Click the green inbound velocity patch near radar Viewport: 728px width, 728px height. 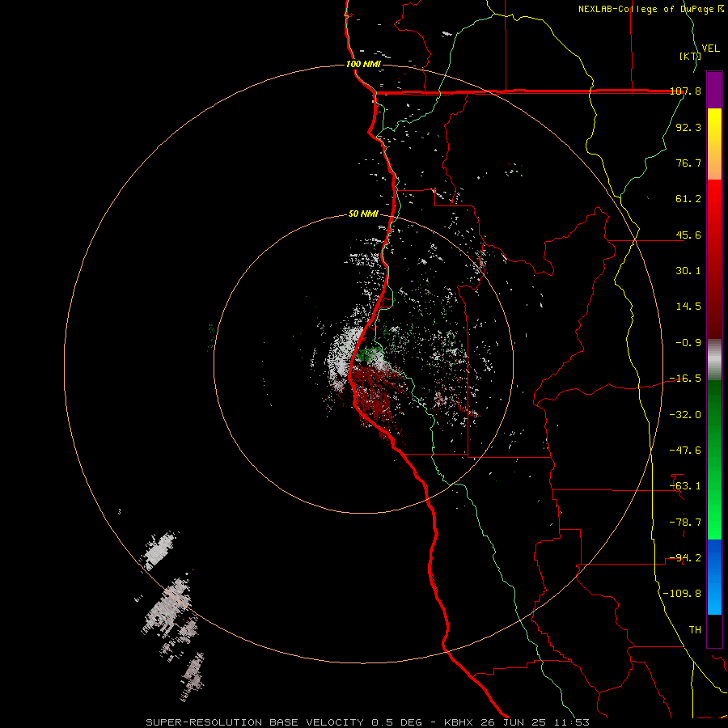click(x=366, y=355)
